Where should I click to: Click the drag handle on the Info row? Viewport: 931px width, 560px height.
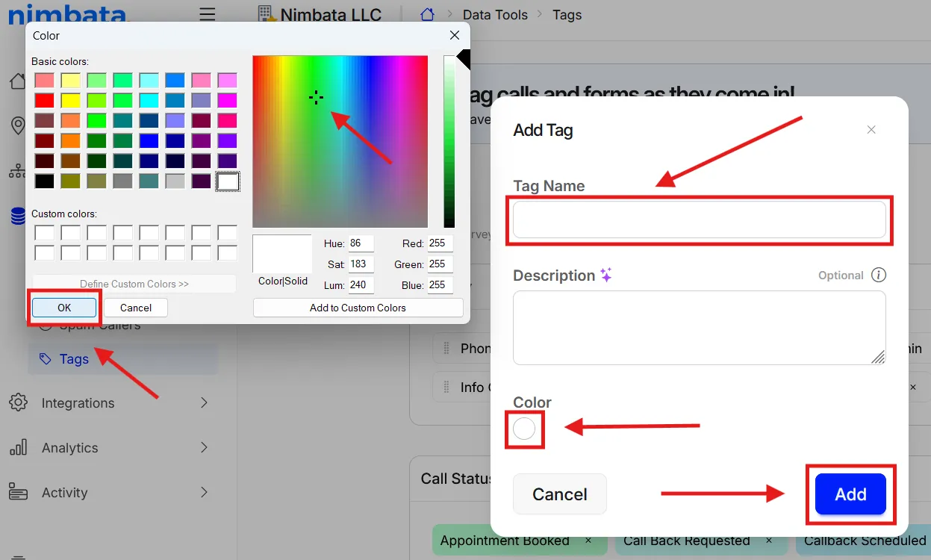click(x=447, y=388)
